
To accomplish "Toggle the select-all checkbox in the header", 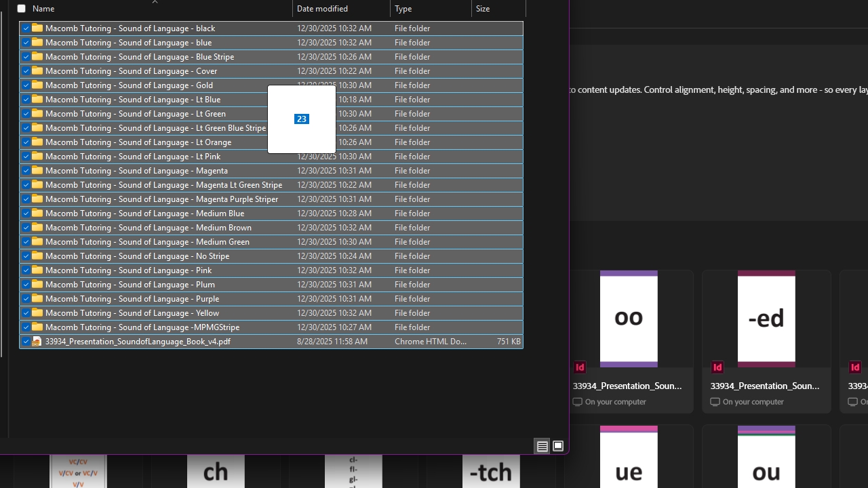I will tap(22, 9).
